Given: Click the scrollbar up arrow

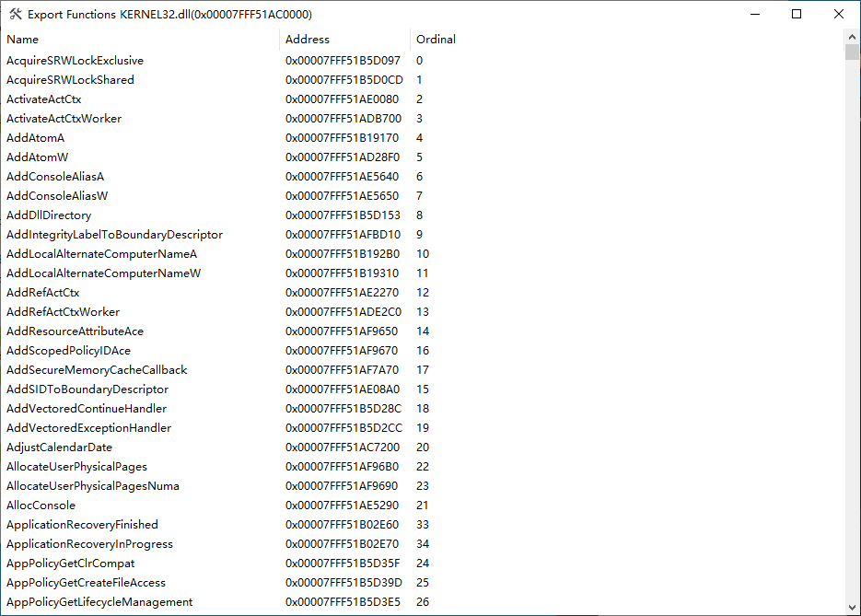Looking at the screenshot, I should point(852,37).
